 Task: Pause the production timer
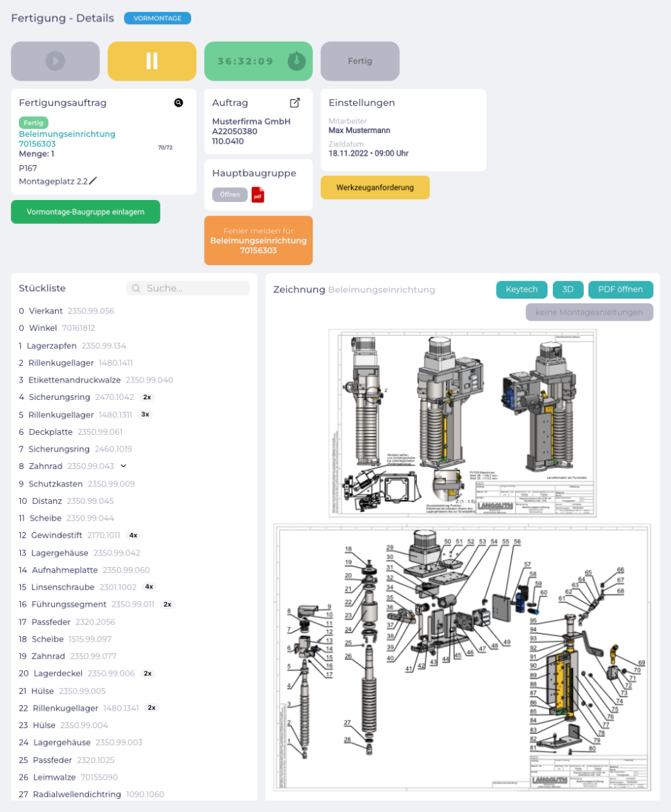(x=152, y=61)
